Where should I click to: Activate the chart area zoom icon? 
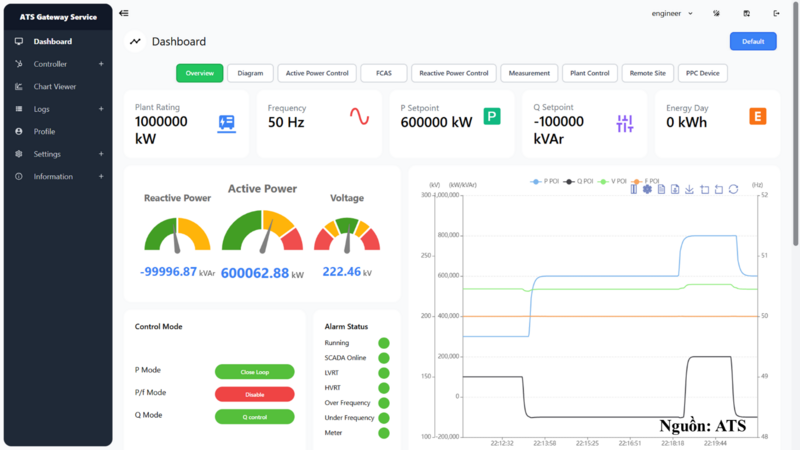pos(705,189)
